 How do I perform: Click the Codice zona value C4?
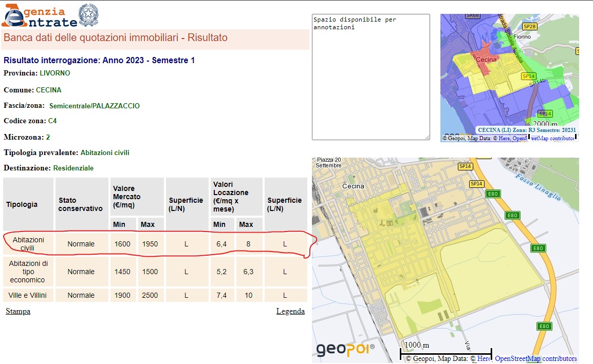click(x=52, y=121)
